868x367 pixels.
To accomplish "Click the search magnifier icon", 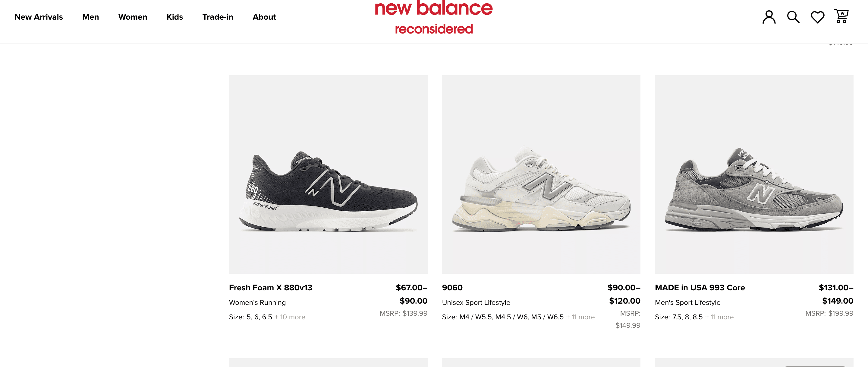I will [x=793, y=17].
